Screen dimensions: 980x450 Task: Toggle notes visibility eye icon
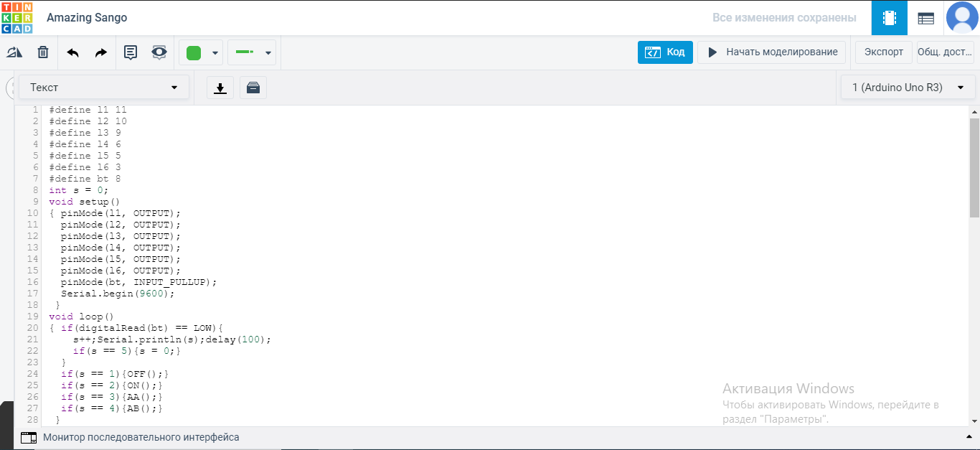tap(159, 52)
